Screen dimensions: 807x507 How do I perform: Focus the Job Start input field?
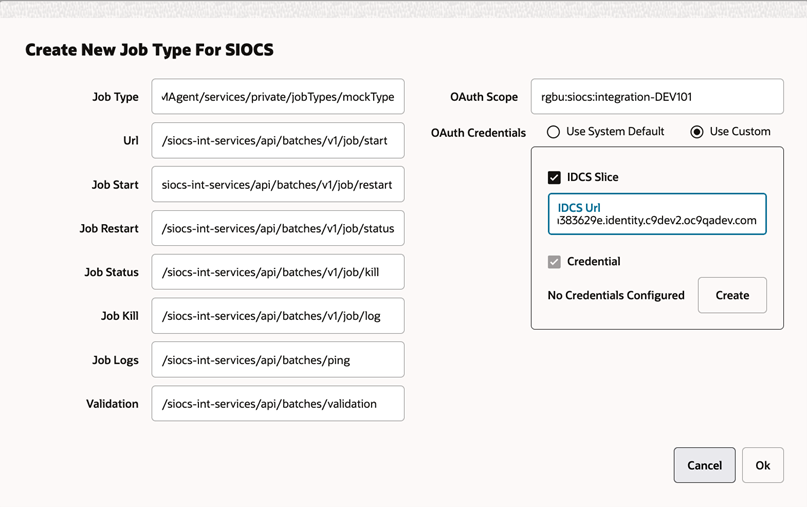(x=278, y=184)
